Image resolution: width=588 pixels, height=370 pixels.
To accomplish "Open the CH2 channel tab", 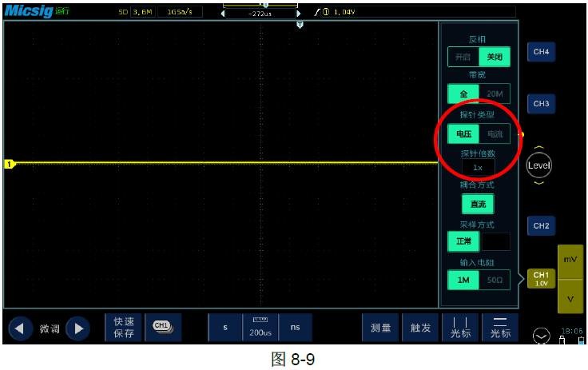I will 542,226.
